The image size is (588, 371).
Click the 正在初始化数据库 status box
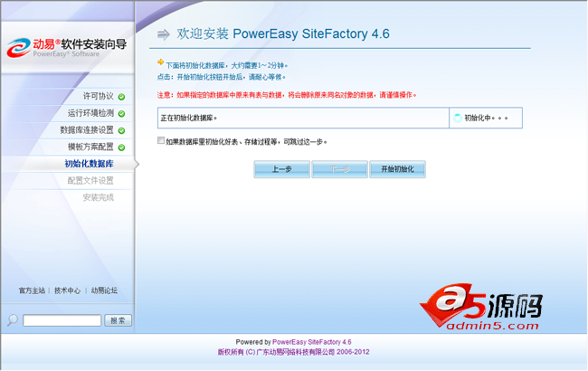(303, 118)
